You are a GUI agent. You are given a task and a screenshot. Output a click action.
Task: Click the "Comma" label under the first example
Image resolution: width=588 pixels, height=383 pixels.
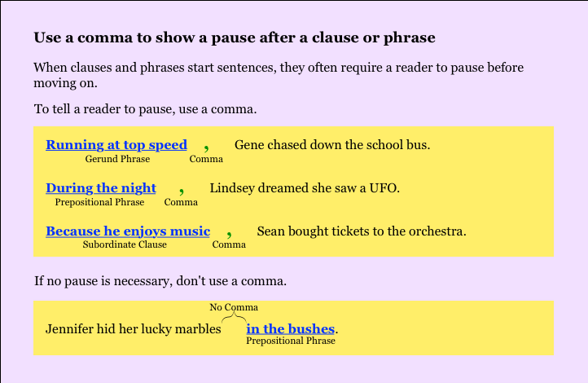pyautogui.click(x=206, y=159)
